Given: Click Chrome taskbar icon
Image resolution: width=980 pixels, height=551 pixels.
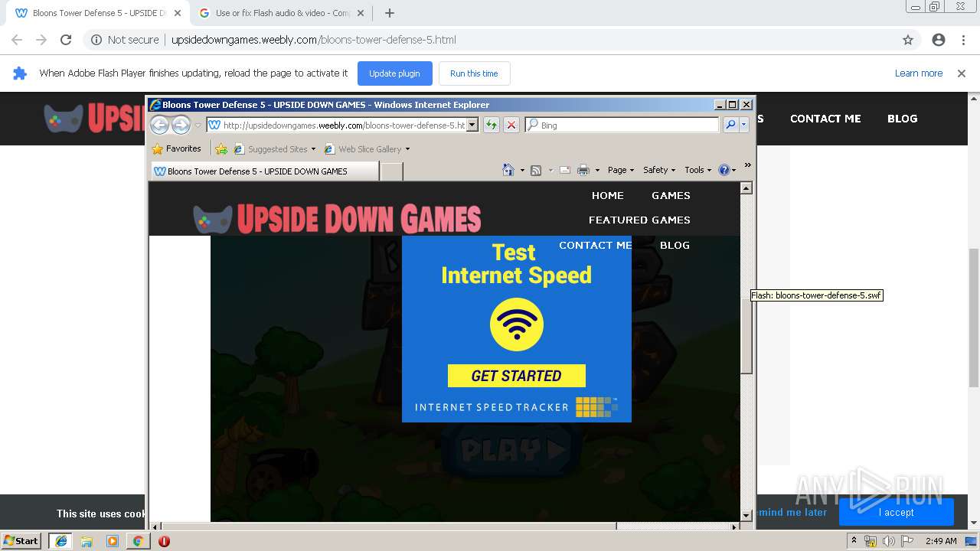Looking at the screenshot, I should (138, 541).
